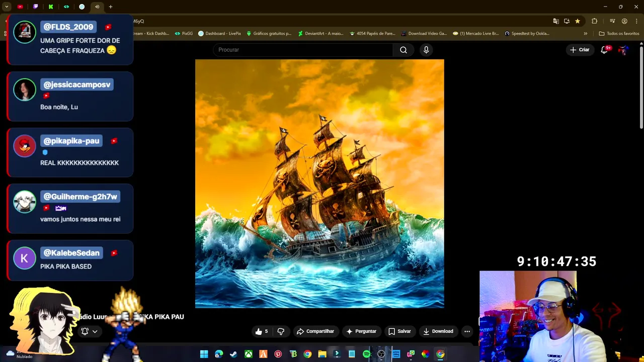Click the Compartilhar share button
Viewport: 644px width, 362px height.
315,331
